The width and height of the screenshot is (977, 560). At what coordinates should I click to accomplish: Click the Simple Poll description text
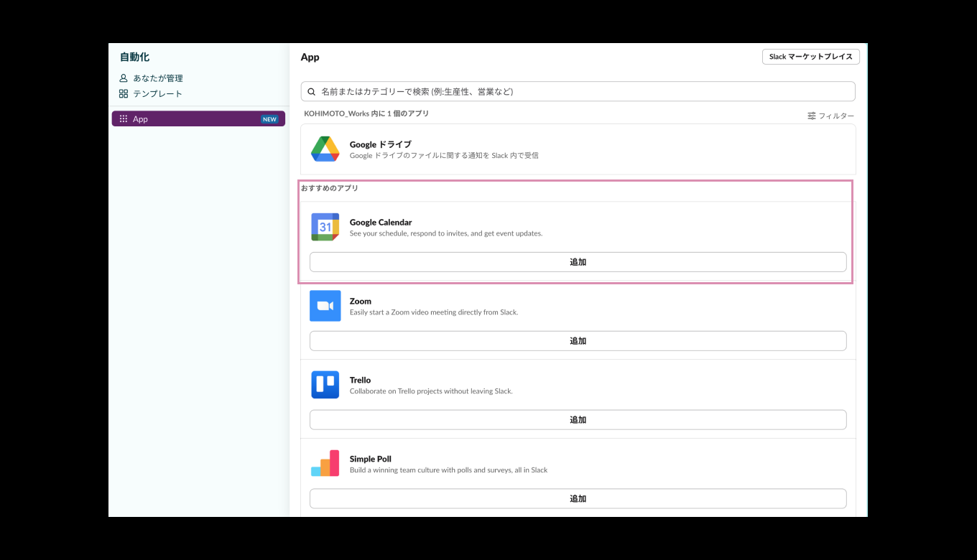[x=448, y=470]
